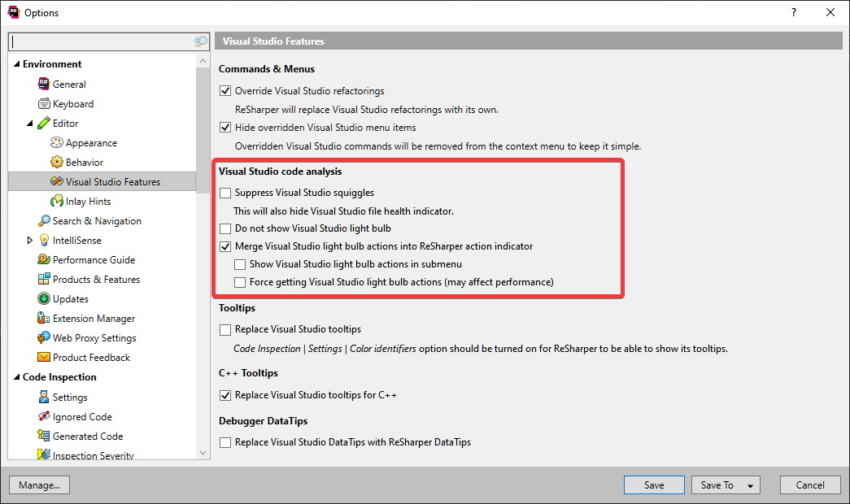
Task: Click the Keyboard icon in the tree
Action: tap(44, 103)
